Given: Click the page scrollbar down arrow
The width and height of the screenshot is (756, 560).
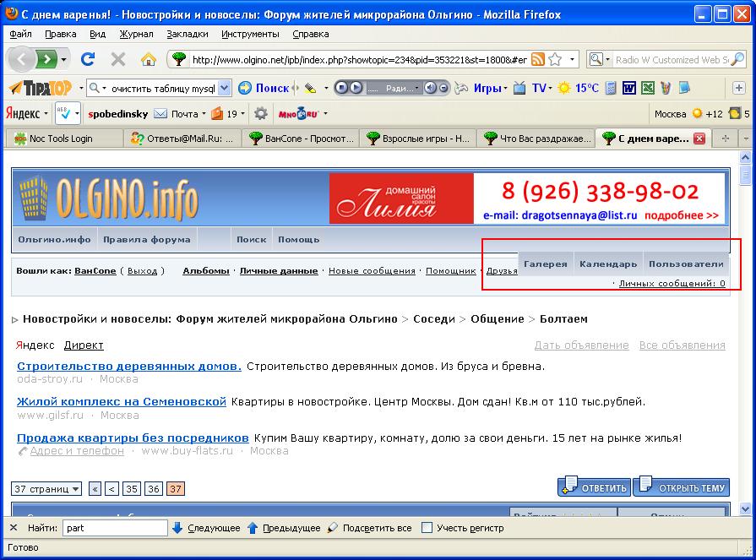Looking at the screenshot, I should point(745,509).
